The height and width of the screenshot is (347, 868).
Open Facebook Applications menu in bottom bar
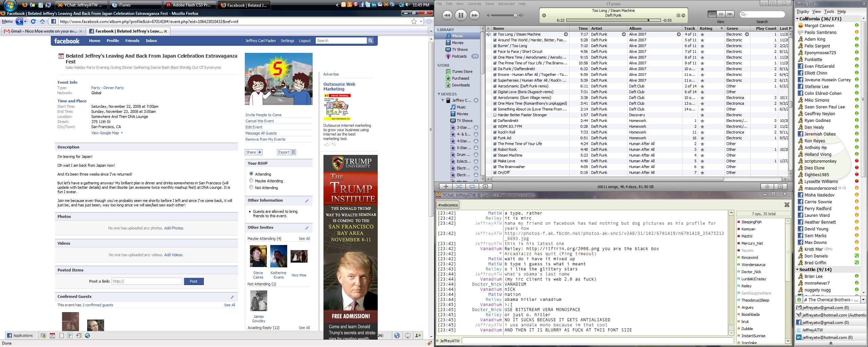20,335
